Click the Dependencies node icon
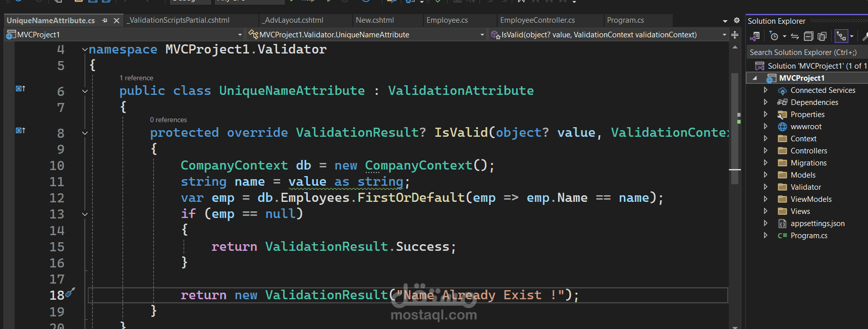 782,102
